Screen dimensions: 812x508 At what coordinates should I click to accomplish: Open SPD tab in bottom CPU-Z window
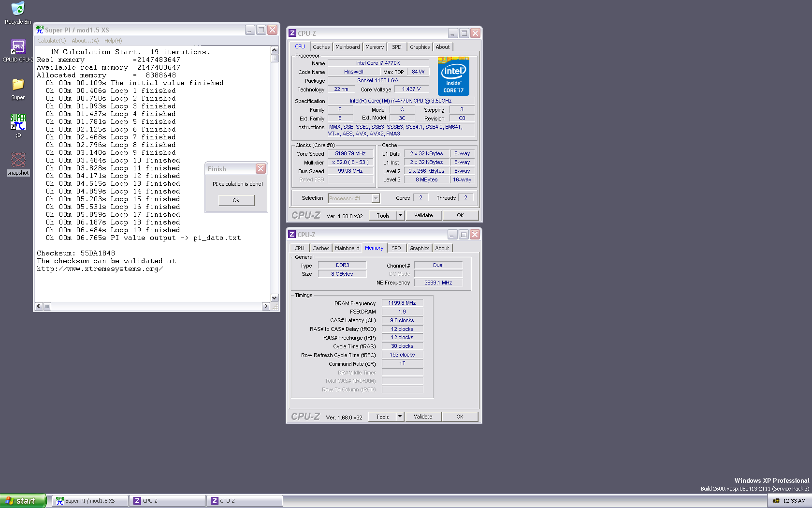point(396,248)
